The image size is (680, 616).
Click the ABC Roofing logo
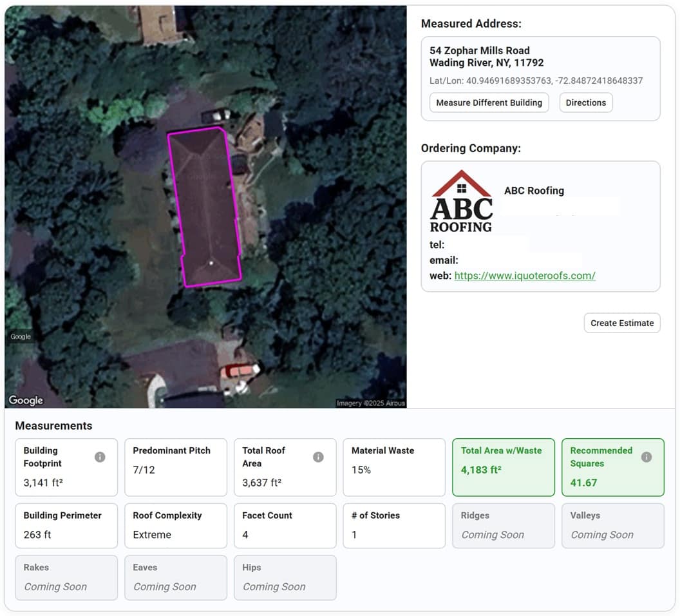[462, 201]
